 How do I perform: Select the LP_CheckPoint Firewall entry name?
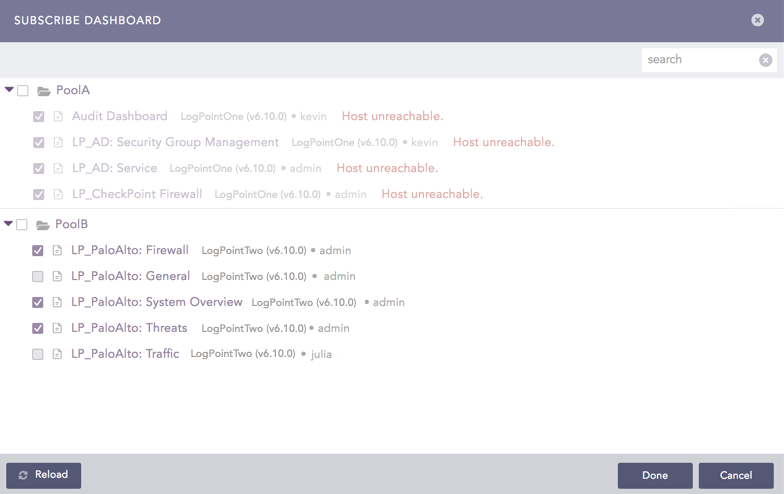pyautogui.click(x=137, y=194)
